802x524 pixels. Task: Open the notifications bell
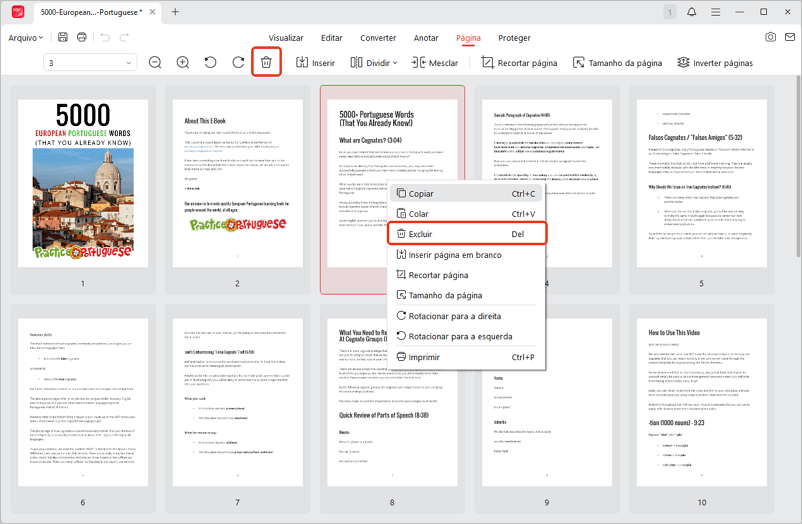(692, 12)
